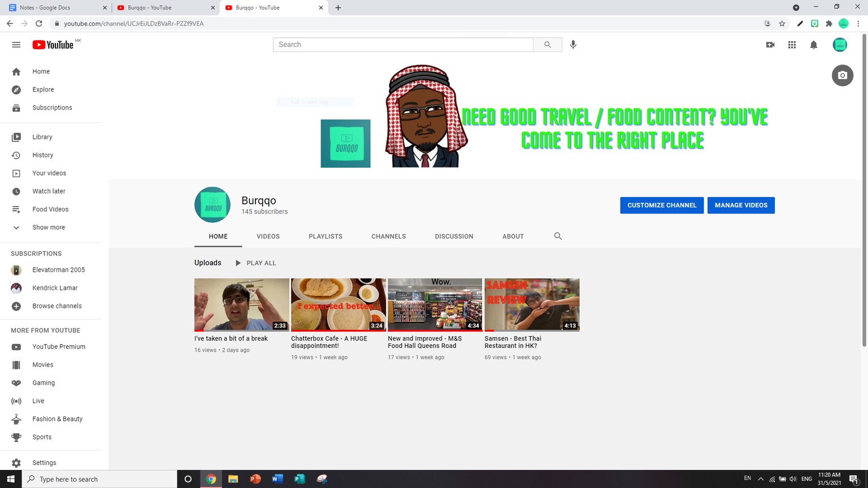Open the YouTube hamburger guide menu
Image resolution: width=868 pixels, height=488 pixels.
(x=16, y=45)
